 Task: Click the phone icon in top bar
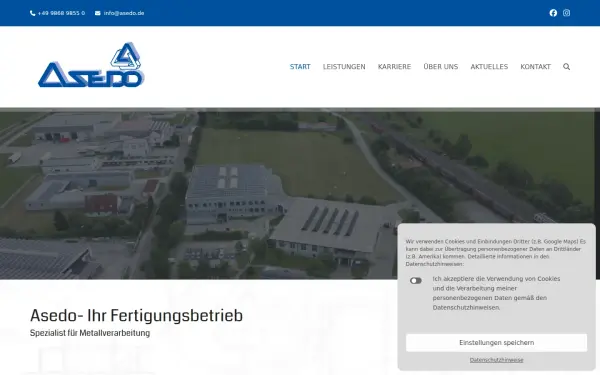[x=33, y=13]
